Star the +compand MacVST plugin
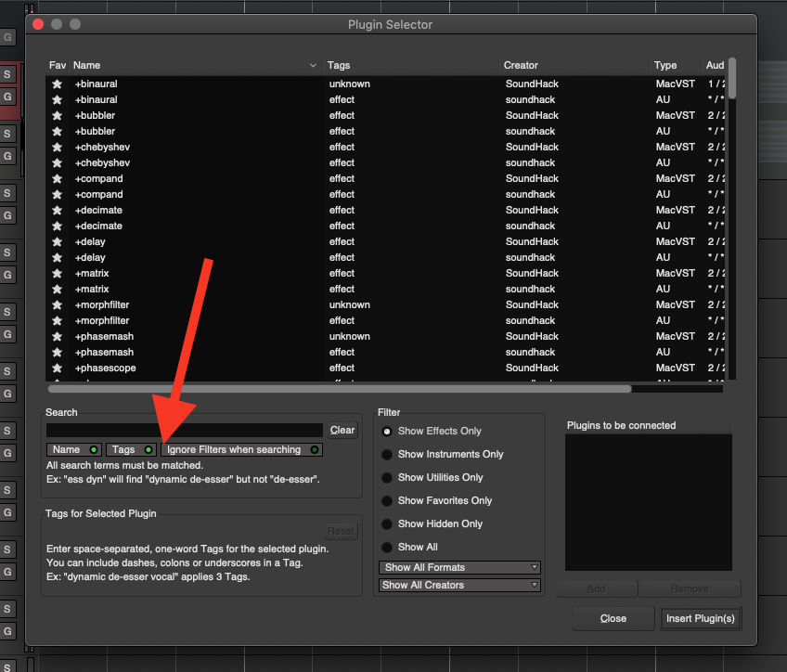 click(x=57, y=178)
